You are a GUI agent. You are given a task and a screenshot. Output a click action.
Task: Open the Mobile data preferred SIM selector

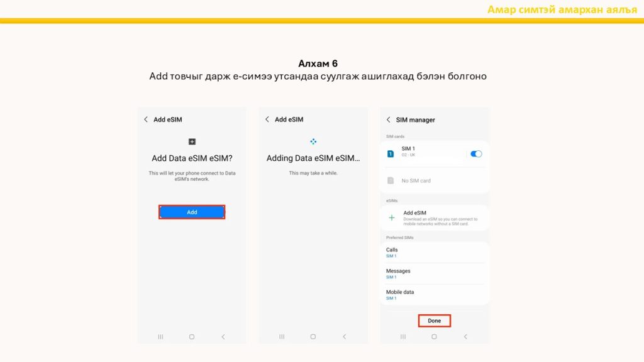tap(434, 295)
